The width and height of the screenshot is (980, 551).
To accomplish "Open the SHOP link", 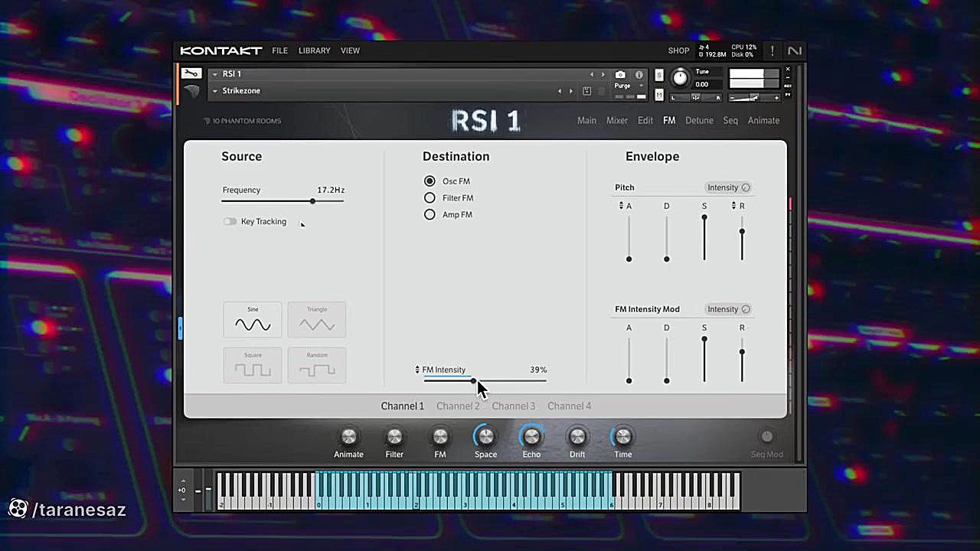I will coord(678,51).
